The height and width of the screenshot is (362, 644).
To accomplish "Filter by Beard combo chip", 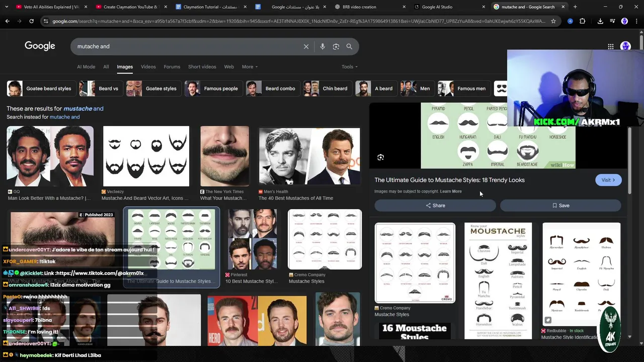I will coord(273,88).
